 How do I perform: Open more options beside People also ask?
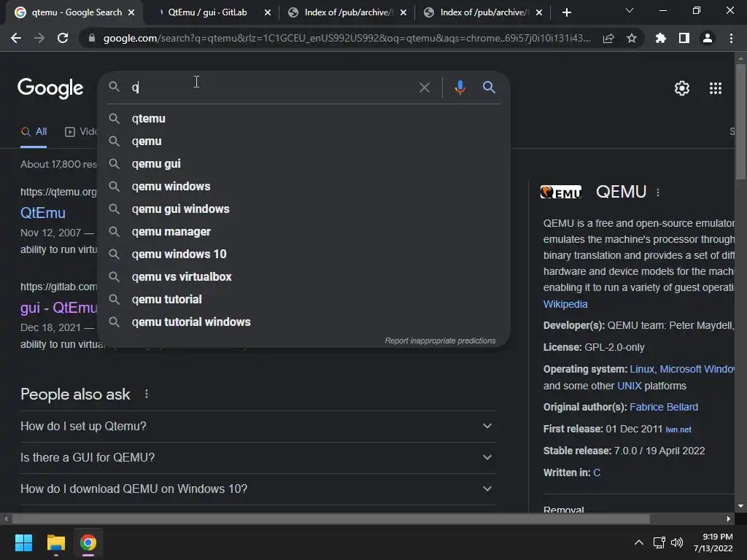pyautogui.click(x=146, y=394)
